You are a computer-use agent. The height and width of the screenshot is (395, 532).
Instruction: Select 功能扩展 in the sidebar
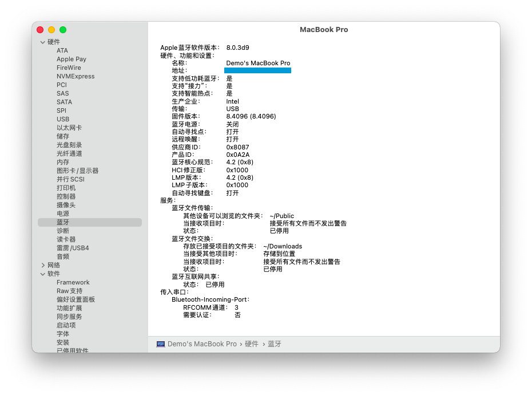coord(69,308)
